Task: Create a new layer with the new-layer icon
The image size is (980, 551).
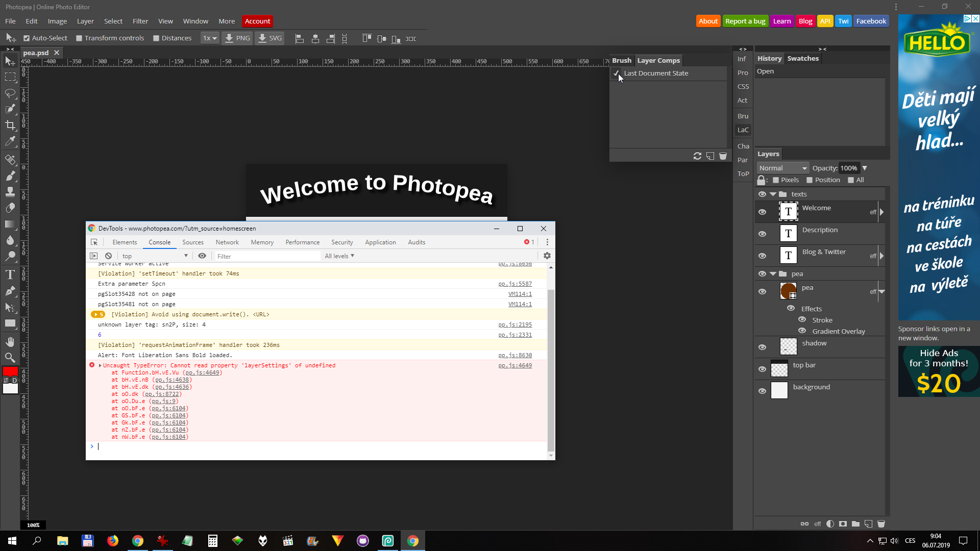Action: 868,523
